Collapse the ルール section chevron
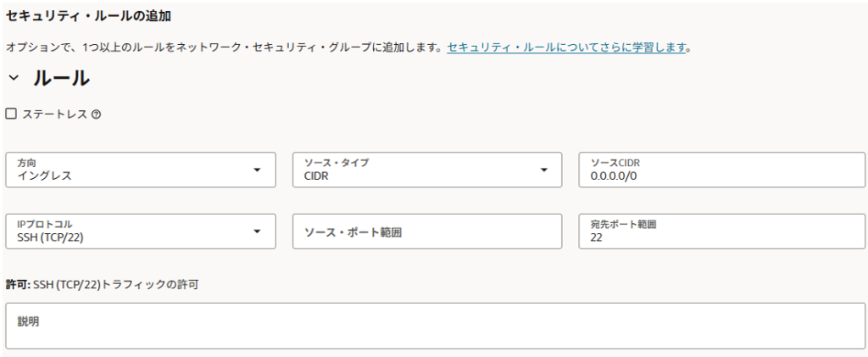 13,78
